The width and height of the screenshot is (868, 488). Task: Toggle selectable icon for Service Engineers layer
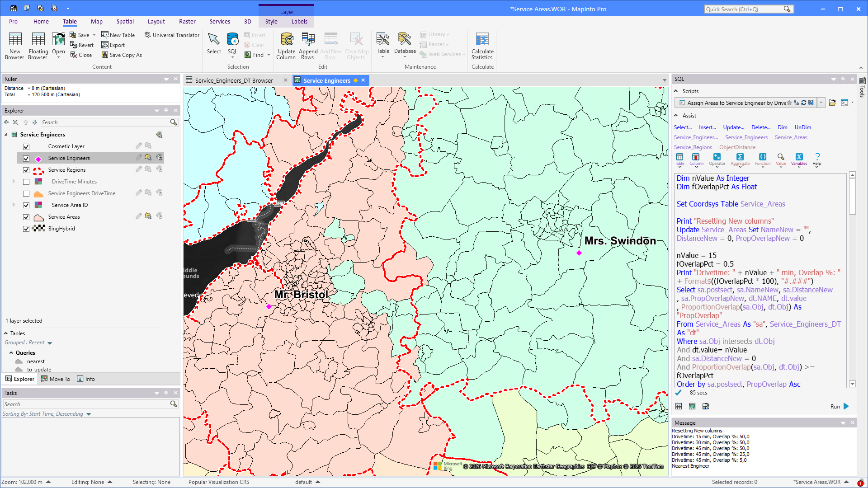(x=148, y=158)
